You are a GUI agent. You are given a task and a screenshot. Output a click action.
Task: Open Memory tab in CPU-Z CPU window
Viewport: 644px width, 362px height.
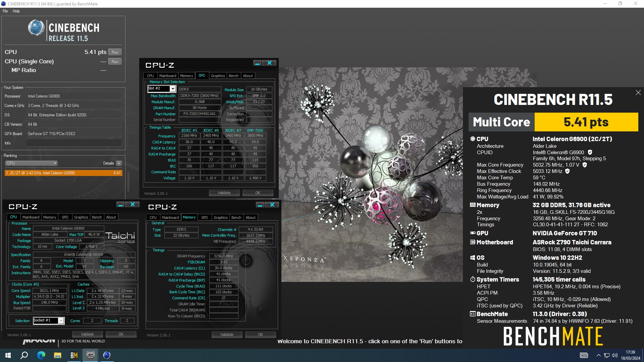click(x=50, y=217)
